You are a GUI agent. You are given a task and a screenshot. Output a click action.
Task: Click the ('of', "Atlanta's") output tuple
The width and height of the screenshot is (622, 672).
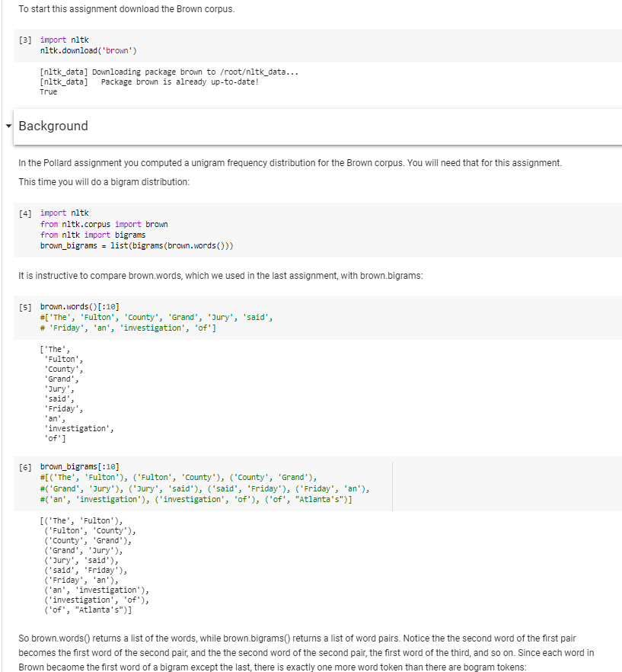(88, 610)
